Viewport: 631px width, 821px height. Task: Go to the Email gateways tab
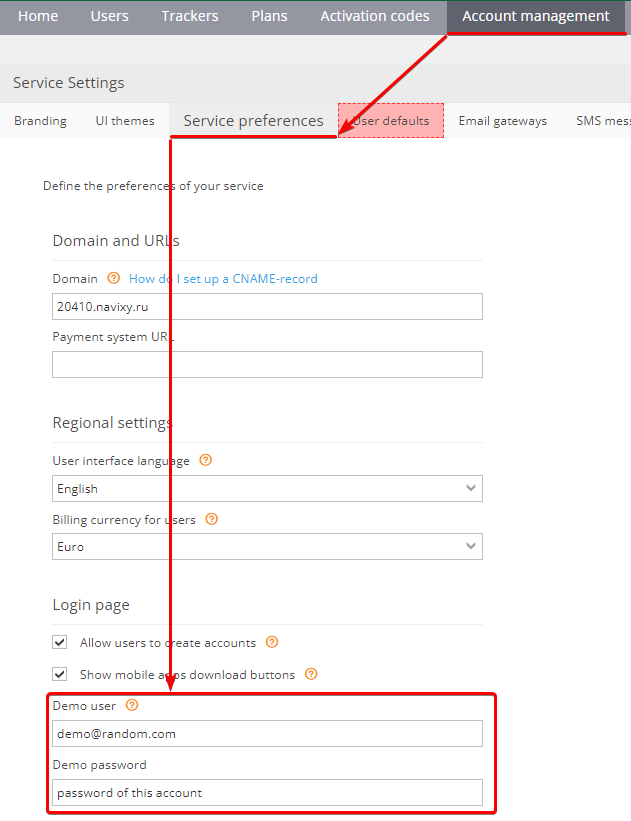[503, 121]
